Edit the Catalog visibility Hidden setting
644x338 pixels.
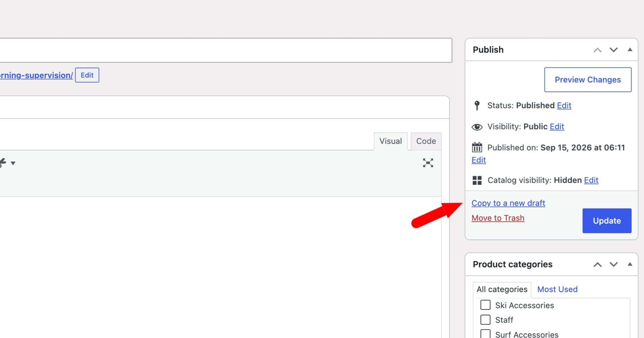[x=591, y=180]
